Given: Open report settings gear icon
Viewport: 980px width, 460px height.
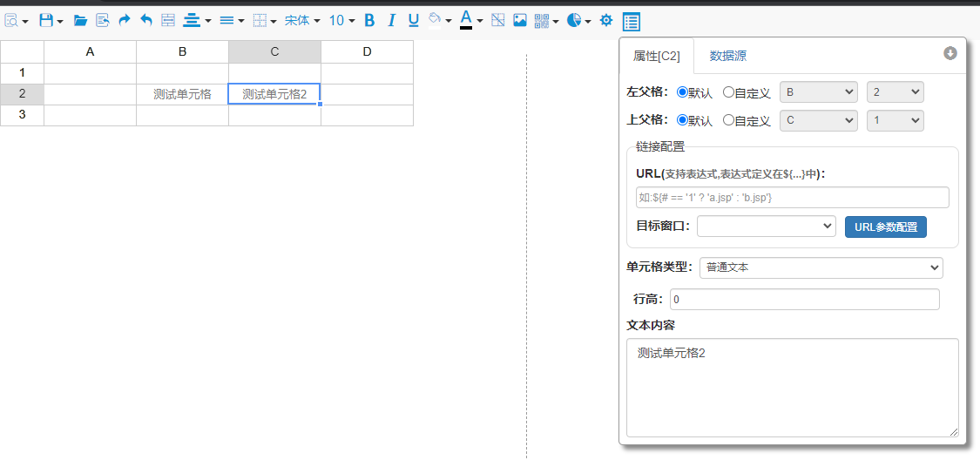Looking at the screenshot, I should click(606, 21).
